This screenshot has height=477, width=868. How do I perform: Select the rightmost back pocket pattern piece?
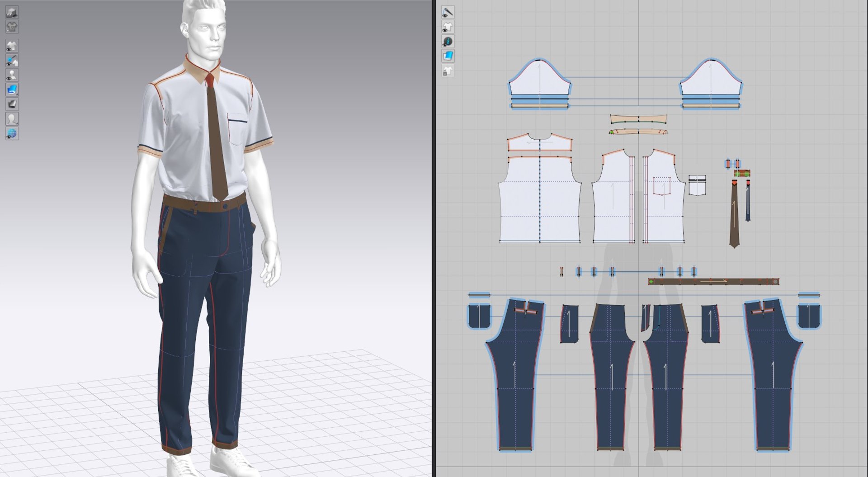pos(809,316)
